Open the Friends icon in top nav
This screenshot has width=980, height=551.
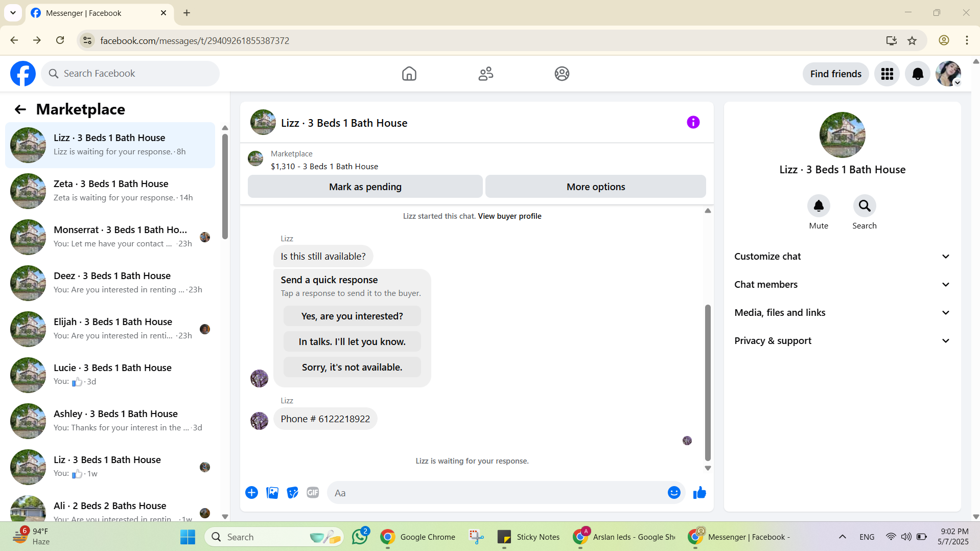pyautogui.click(x=485, y=74)
